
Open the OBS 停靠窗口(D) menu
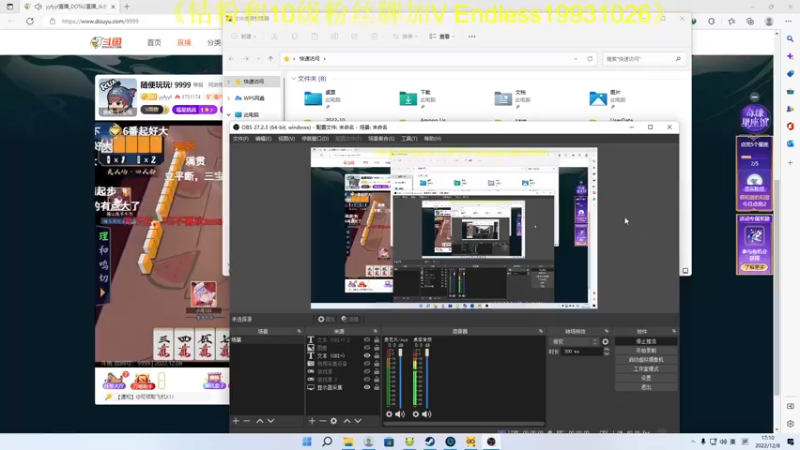(x=315, y=139)
